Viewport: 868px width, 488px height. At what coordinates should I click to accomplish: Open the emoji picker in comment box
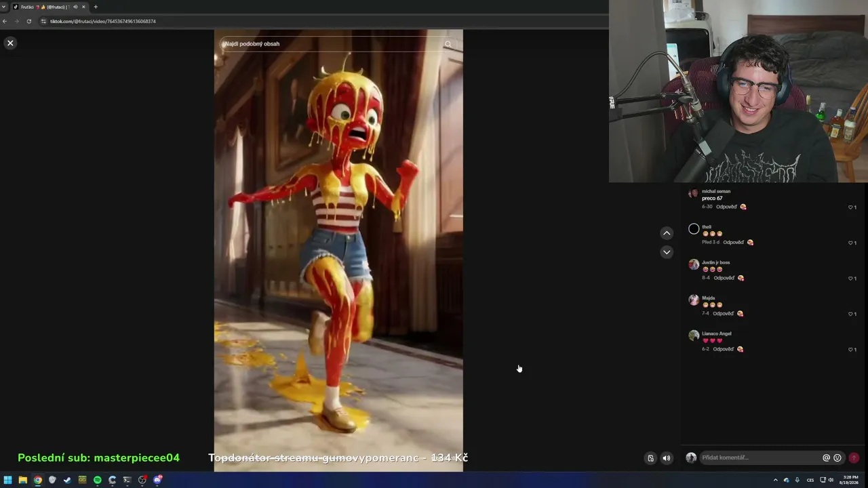837,457
